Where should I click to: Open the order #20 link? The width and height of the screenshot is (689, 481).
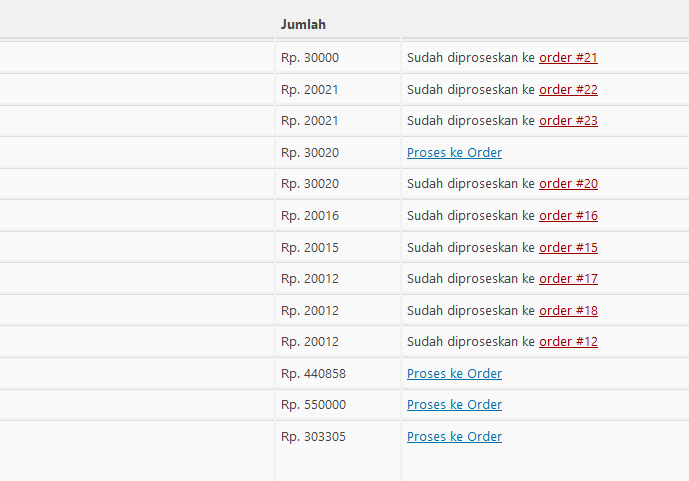tap(568, 184)
